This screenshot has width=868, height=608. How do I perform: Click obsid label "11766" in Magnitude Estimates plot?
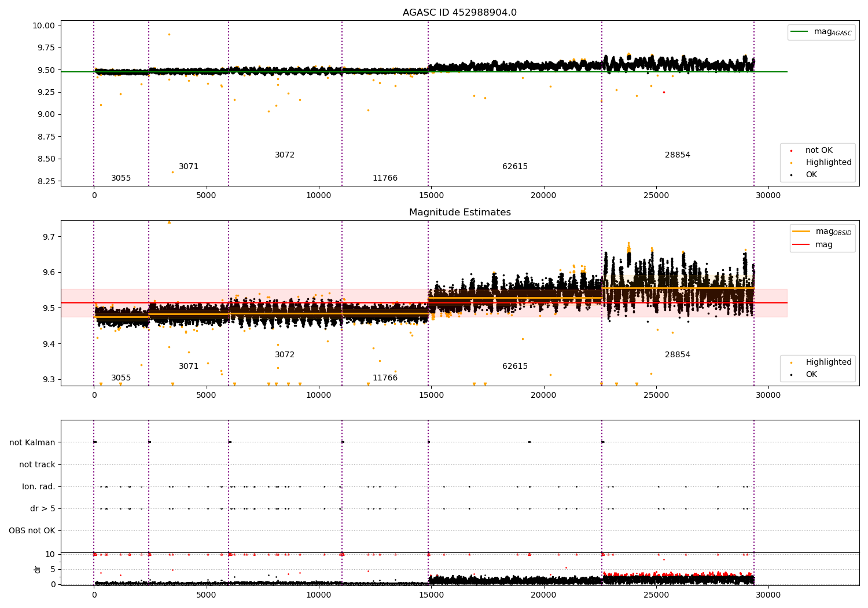pos(385,378)
